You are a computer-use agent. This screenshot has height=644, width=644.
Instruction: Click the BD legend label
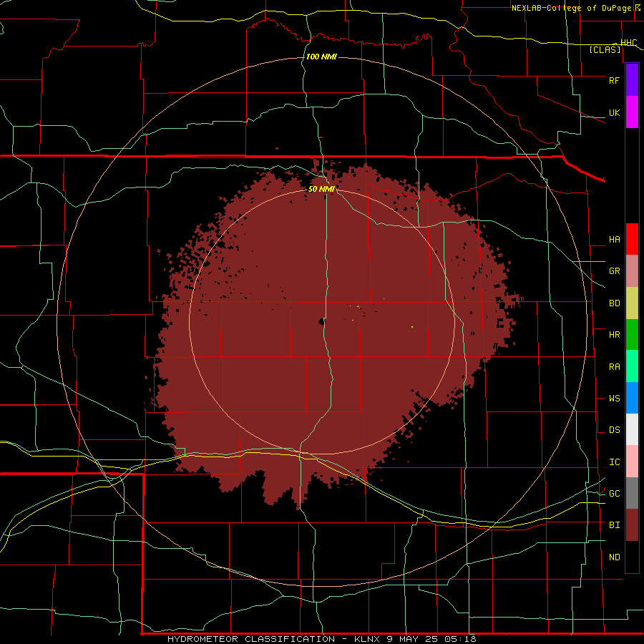click(x=614, y=303)
